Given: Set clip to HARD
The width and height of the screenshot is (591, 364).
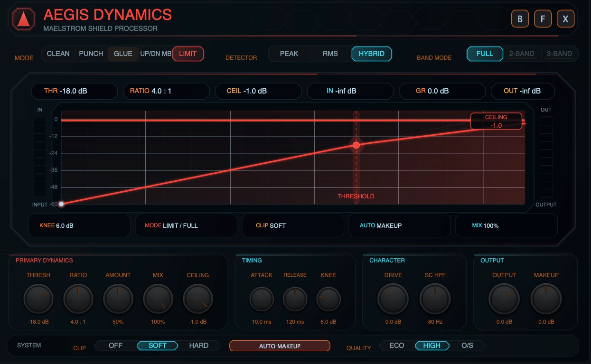Looking at the screenshot, I should coord(199,345).
